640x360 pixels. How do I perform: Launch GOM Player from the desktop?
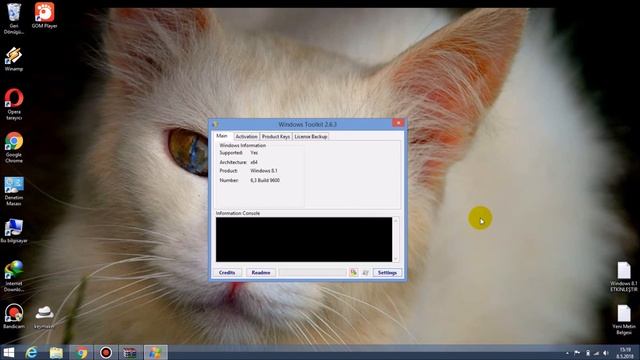tap(44, 16)
